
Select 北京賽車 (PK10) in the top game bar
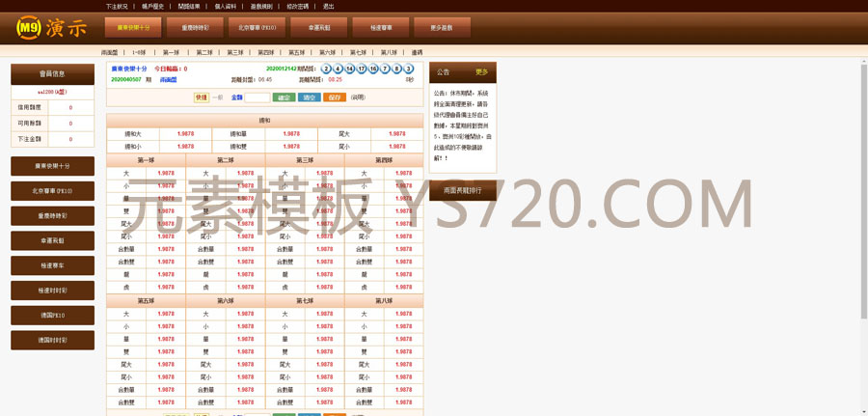257,27
